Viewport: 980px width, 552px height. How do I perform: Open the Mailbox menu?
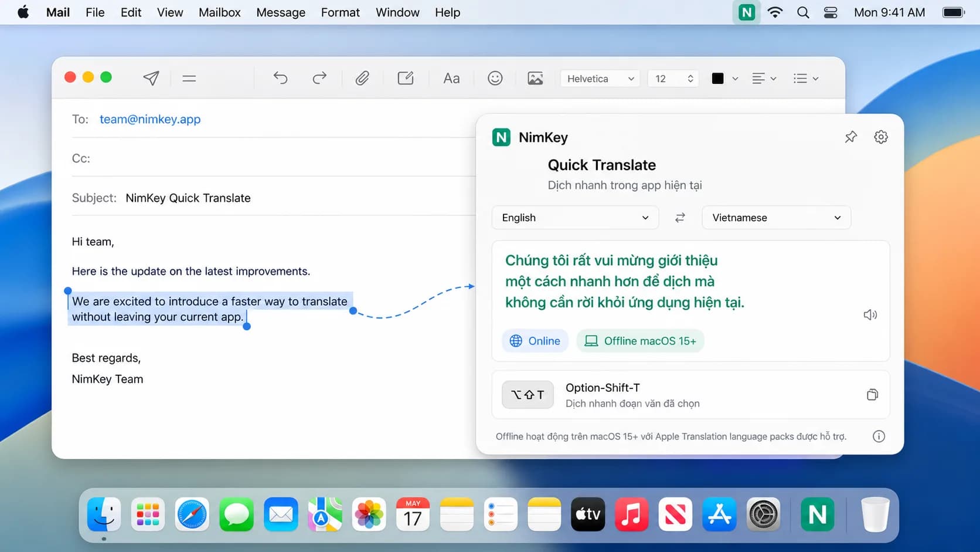click(220, 12)
